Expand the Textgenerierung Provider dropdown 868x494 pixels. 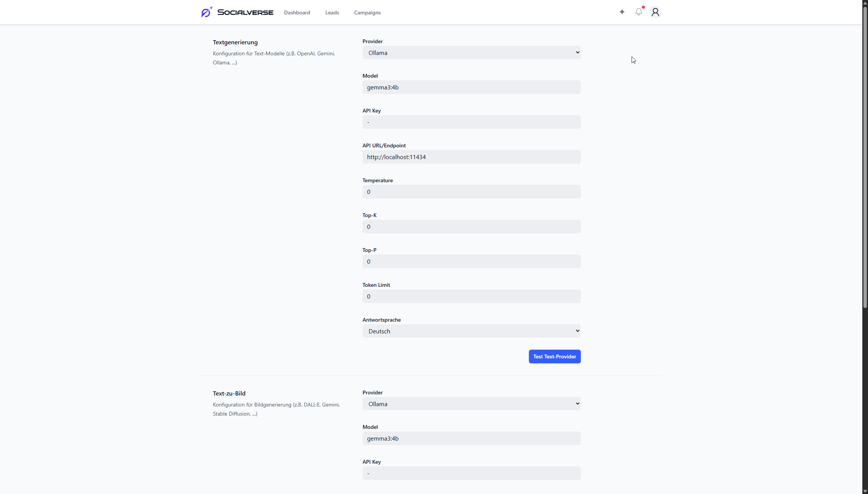coord(471,53)
